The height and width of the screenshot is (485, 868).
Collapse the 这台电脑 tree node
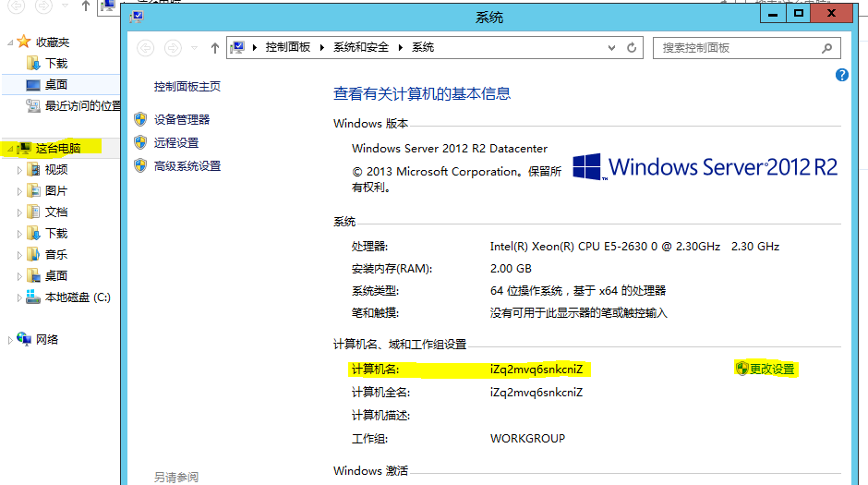pyautogui.click(x=10, y=148)
